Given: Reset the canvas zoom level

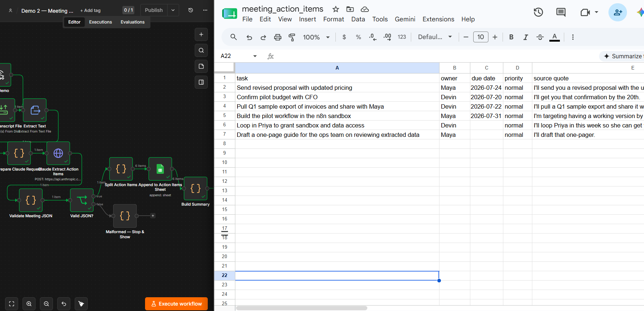Looking at the screenshot, I should pyautogui.click(x=64, y=304).
